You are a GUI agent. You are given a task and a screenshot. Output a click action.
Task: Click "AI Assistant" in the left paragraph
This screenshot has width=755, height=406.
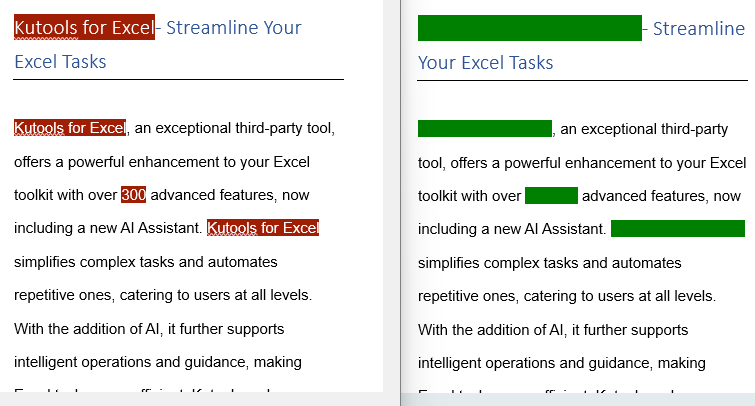click(x=159, y=228)
